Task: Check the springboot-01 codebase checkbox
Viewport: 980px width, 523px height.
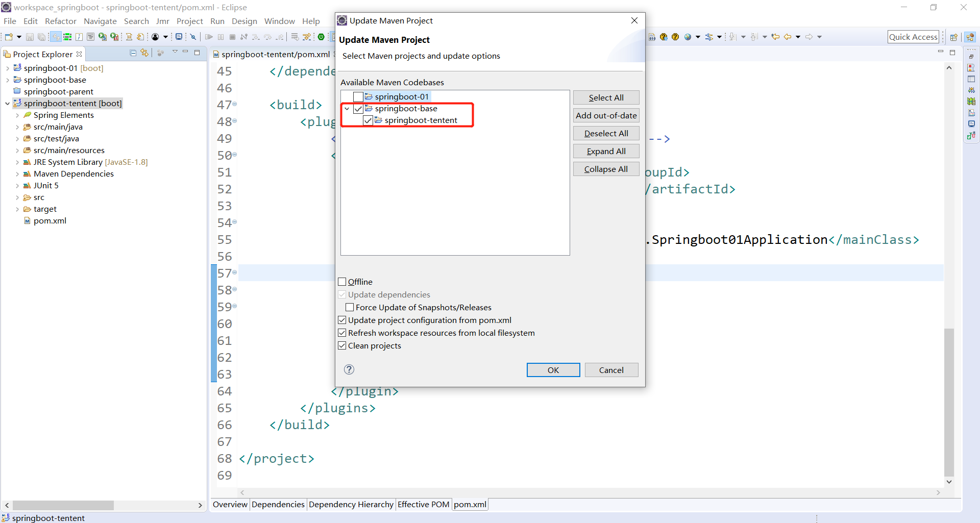Action: [358, 97]
